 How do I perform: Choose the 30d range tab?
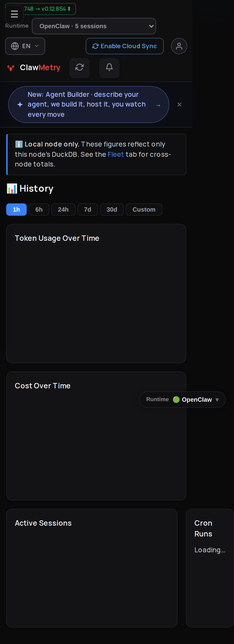[x=112, y=210]
